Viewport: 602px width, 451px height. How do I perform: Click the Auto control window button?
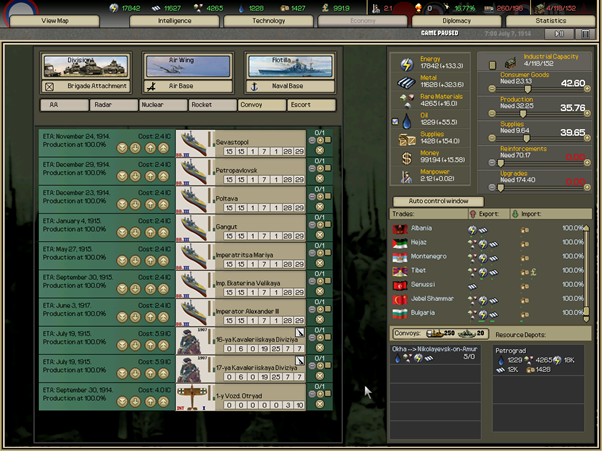point(438,200)
